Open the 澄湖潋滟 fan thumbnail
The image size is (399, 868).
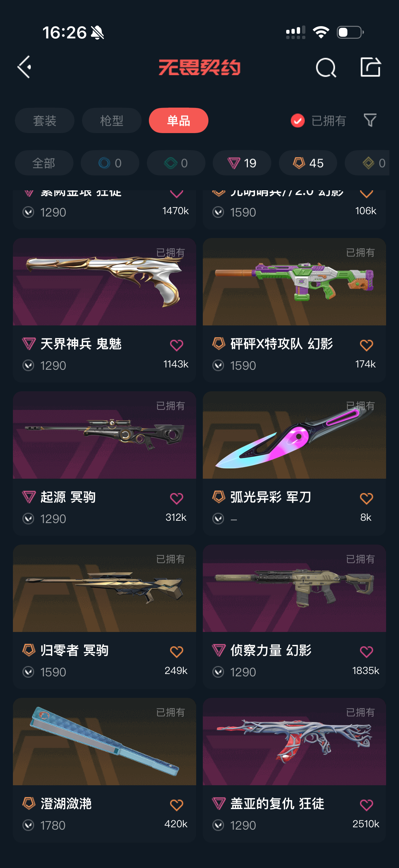click(104, 741)
